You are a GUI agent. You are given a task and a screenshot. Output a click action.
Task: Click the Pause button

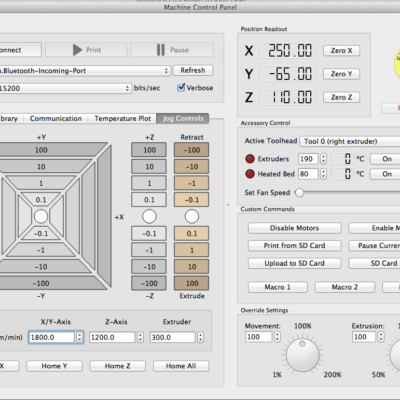click(172, 50)
